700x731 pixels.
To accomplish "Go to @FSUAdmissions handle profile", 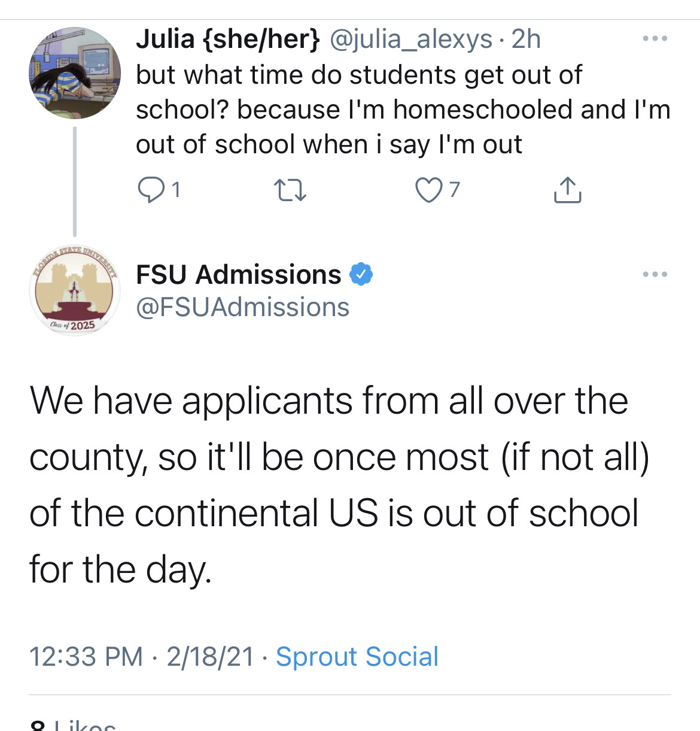I will click(242, 307).
